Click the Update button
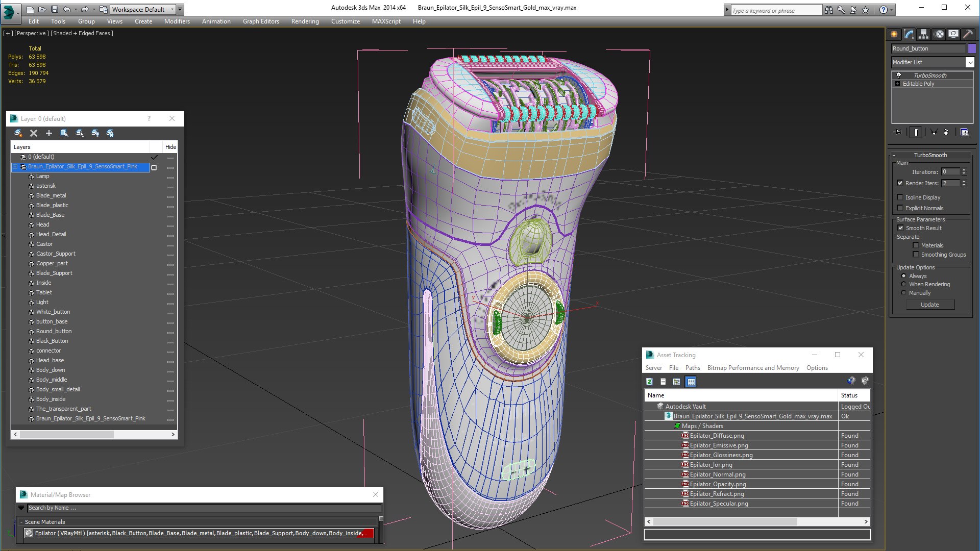The width and height of the screenshot is (980, 551). [929, 305]
